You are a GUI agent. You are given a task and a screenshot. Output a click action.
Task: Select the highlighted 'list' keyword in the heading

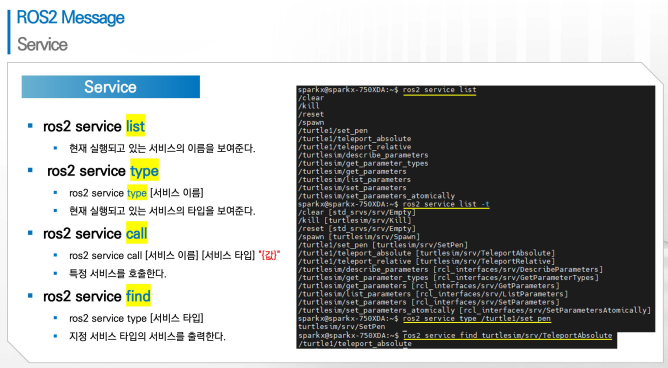[x=135, y=126]
